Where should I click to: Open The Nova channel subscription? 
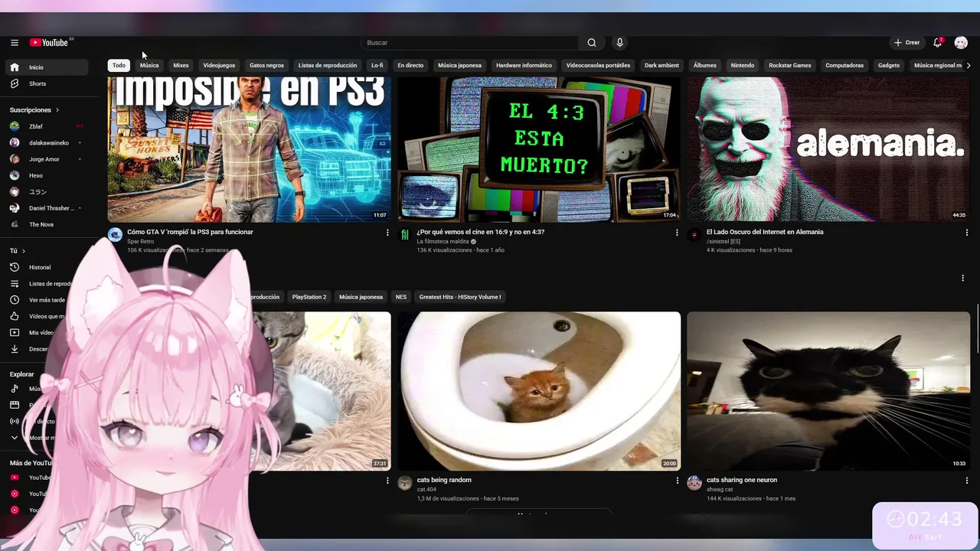pos(46,224)
